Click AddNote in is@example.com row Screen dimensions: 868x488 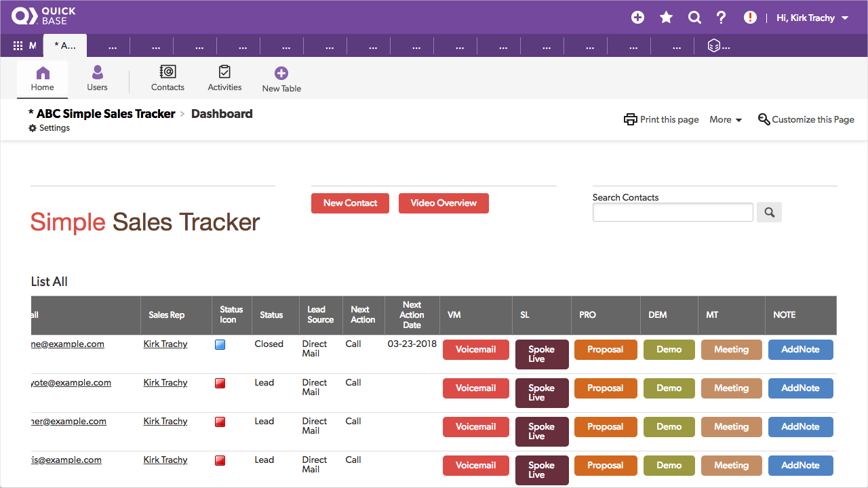coord(800,466)
